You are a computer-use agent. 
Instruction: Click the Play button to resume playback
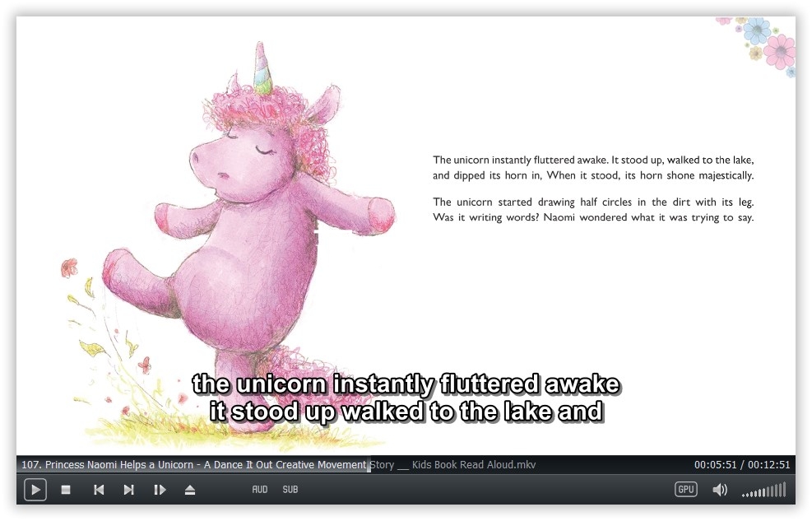pyautogui.click(x=35, y=490)
